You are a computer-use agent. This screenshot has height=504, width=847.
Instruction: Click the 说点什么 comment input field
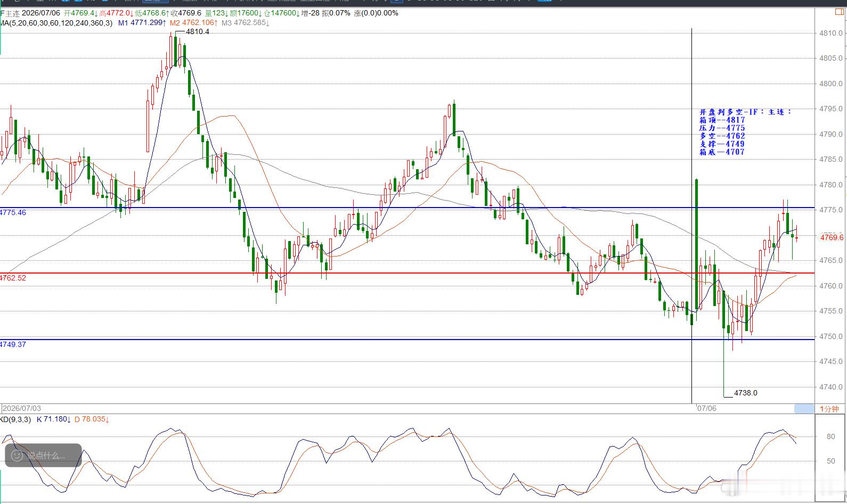pyautogui.click(x=44, y=456)
